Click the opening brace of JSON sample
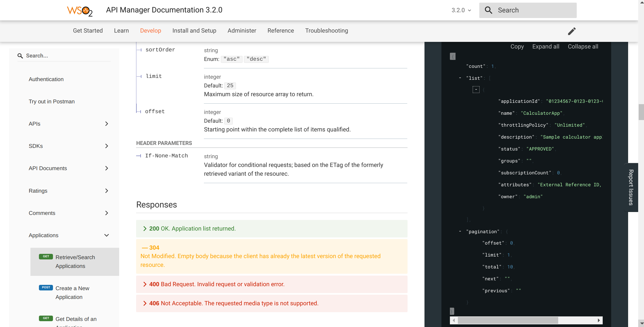This screenshot has width=644, height=327. click(453, 56)
